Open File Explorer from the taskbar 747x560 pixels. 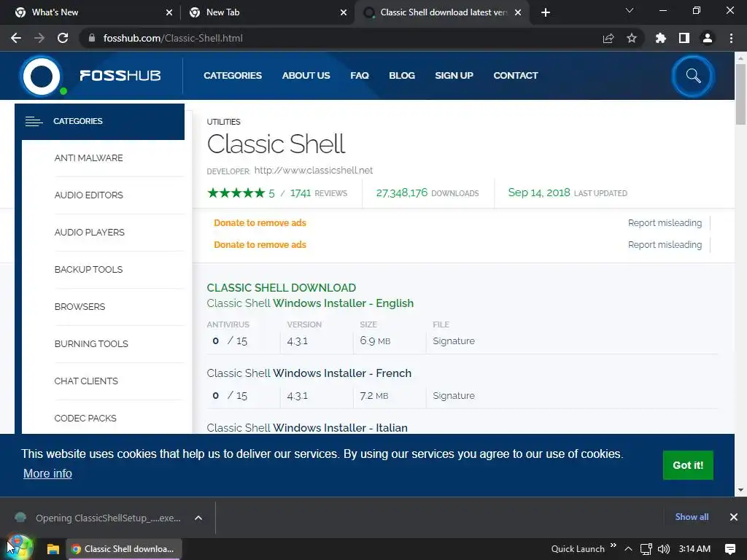(53, 549)
